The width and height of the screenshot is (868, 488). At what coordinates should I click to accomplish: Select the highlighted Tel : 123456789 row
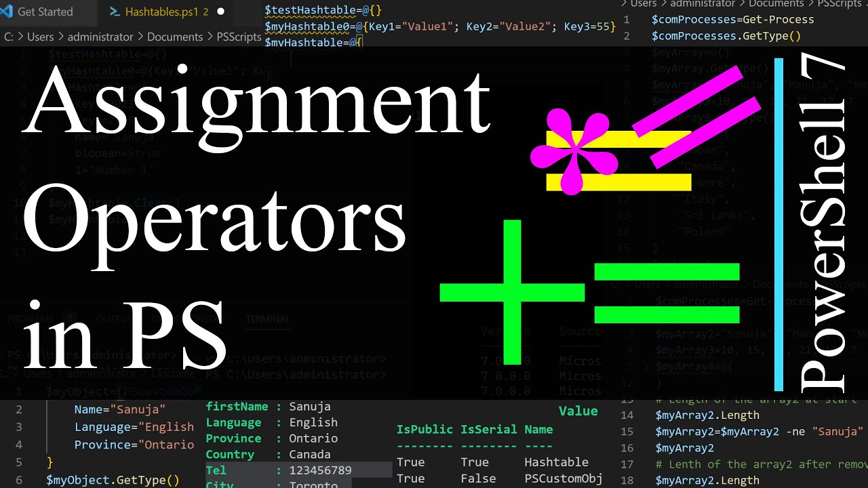[x=298, y=470]
